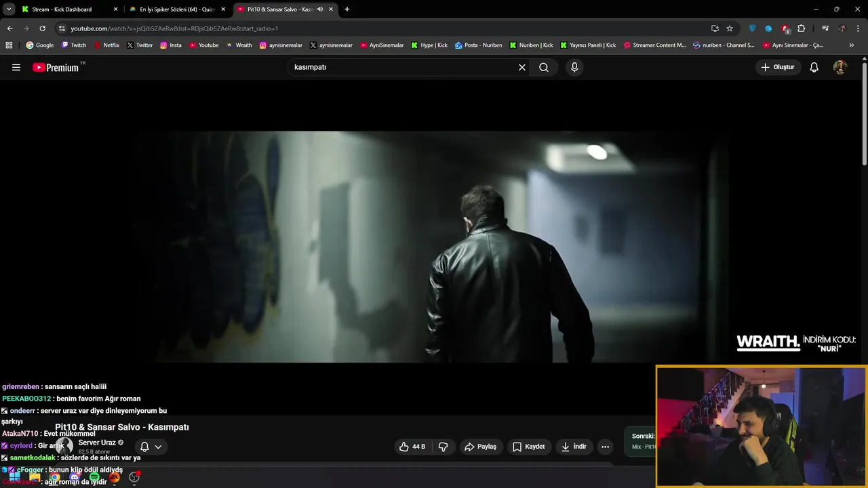Open the Yayıncı Paneli | Kick bookmark
This screenshot has height=488, width=868.
click(x=588, y=45)
